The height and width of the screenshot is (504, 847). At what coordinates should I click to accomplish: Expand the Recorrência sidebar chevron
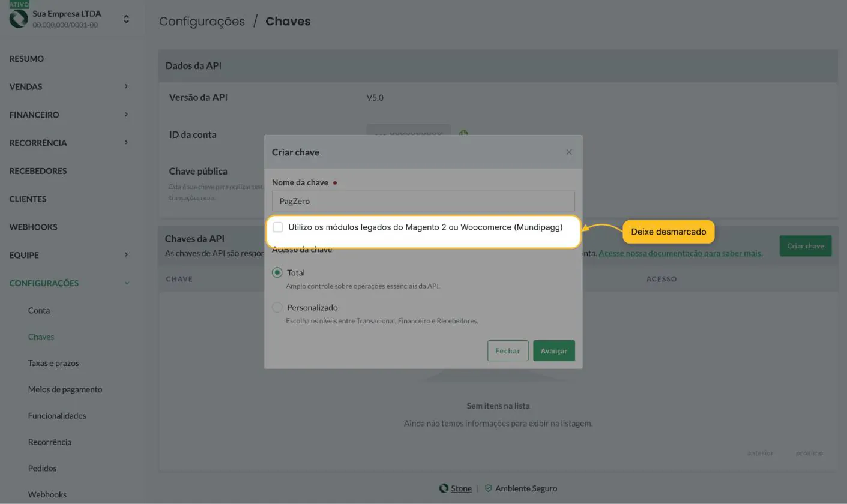tap(126, 143)
